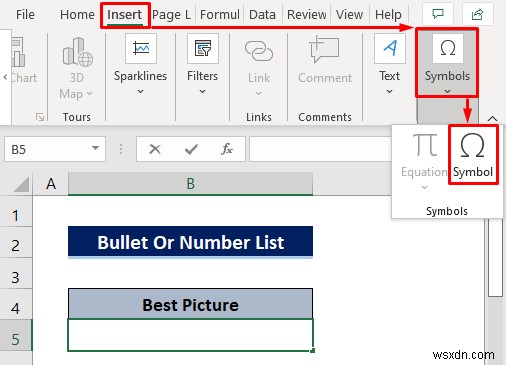Screen dimensions: 506x365
Task: Click the Share icon button
Action: click(x=477, y=14)
